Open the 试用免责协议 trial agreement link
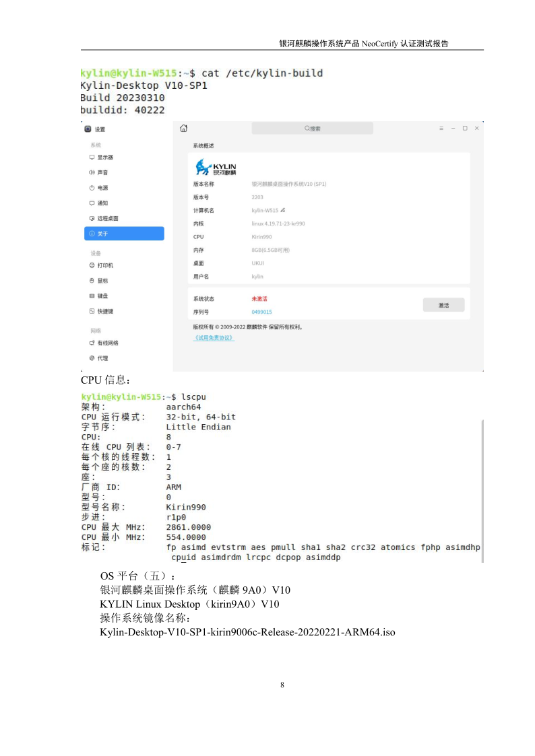This screenshot has width=535, height=756. pyautogui.click(x=214, y=338)
